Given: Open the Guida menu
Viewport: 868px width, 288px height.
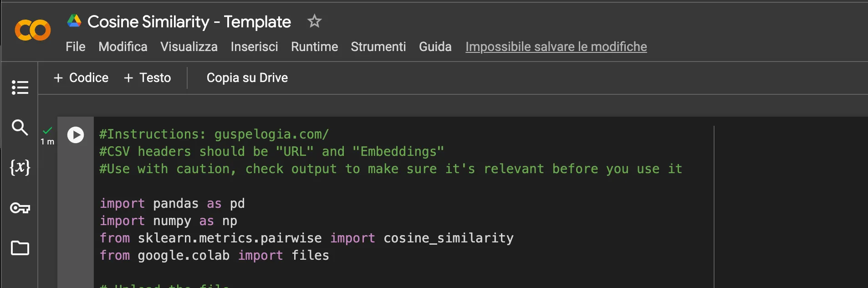Looking at the screenshot, I should [435, 46].
